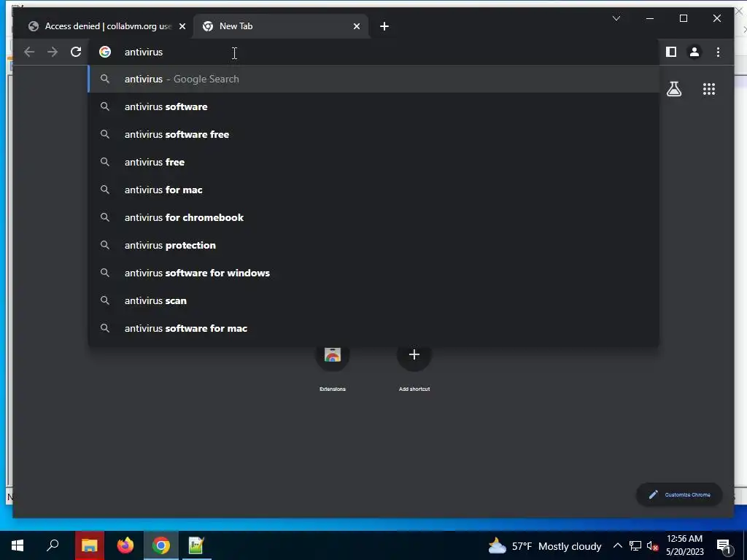Click the muted volume tray icon
Image resolution: width=747 pixels, height=560 pixels.
point(652,545)
